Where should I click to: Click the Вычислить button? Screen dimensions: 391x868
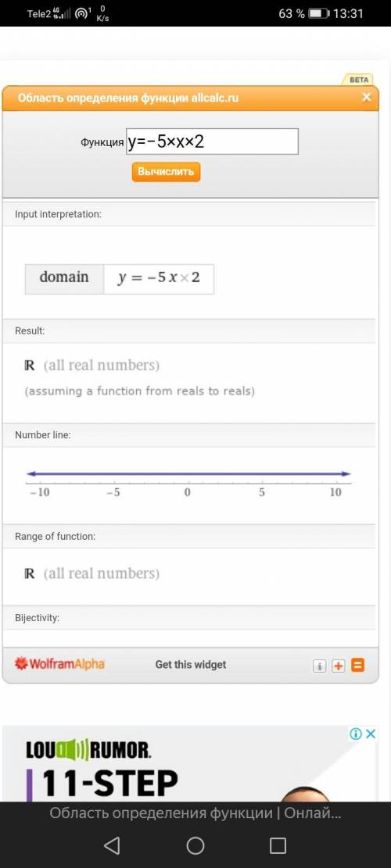pyautogui.click(x=166, y=172)
